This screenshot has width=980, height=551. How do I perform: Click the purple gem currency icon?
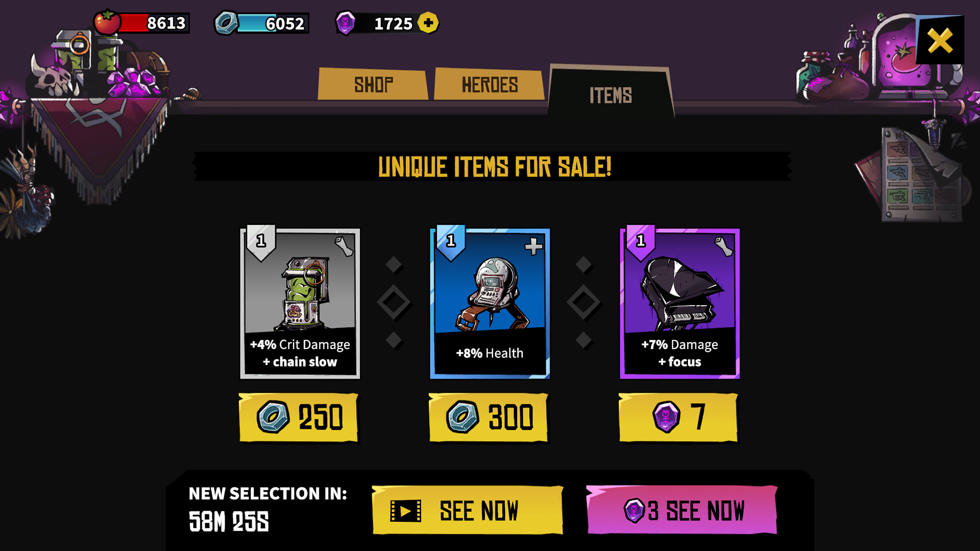(346, 23)
